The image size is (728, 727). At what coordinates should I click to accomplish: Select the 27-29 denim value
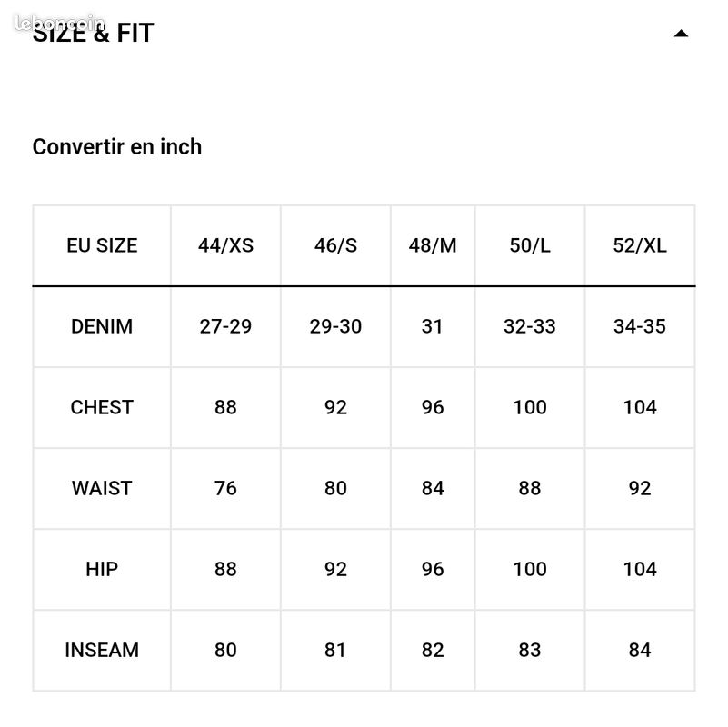224,326
